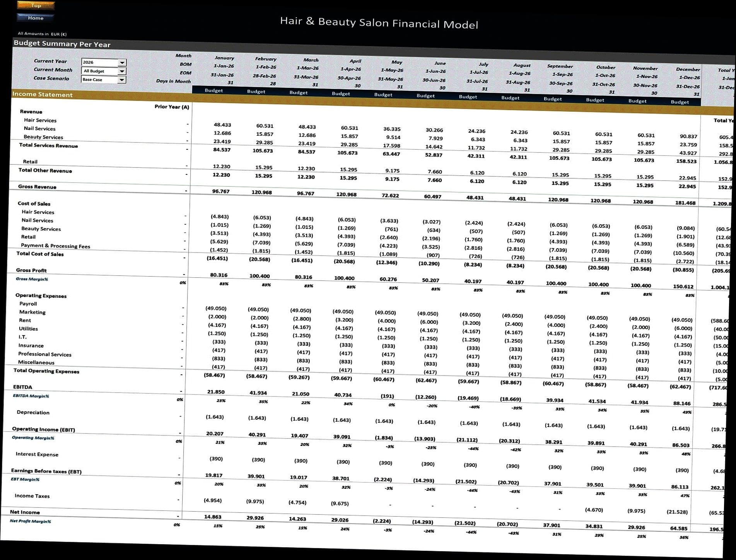The height and width of the screenshot is (560, 736).
Task: Click the January Budget column header
Action: 213,90
